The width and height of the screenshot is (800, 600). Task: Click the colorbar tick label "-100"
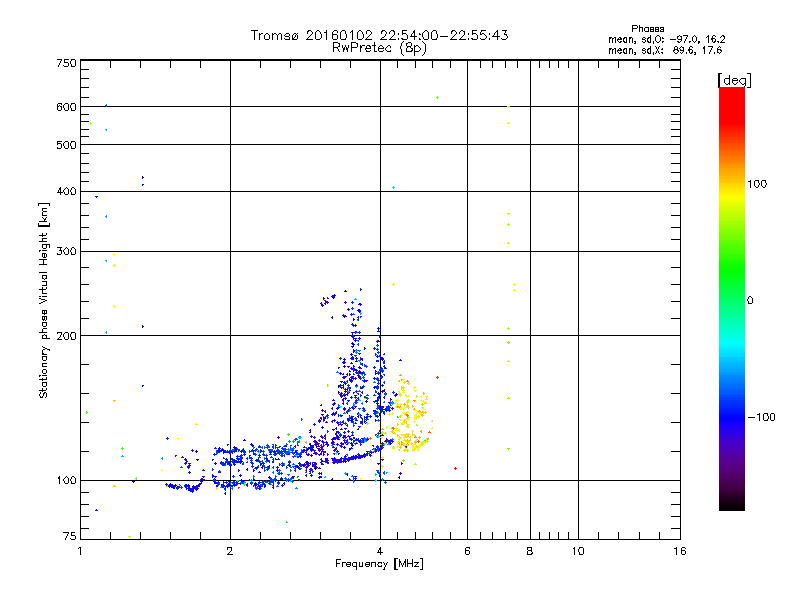[762, 417]
